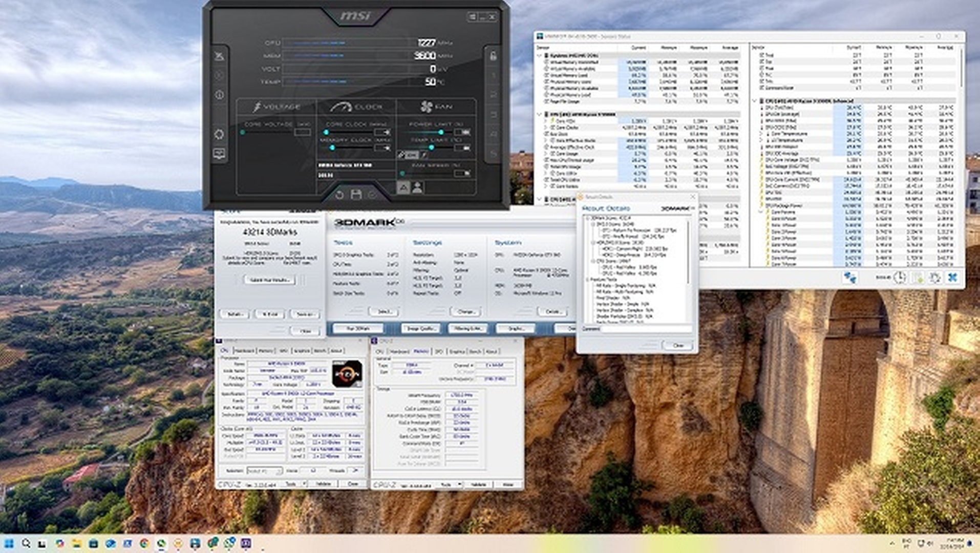Click Select button under 3DMark Tests
This screenshot has height=553, width=980.
[x=384, y=311]
